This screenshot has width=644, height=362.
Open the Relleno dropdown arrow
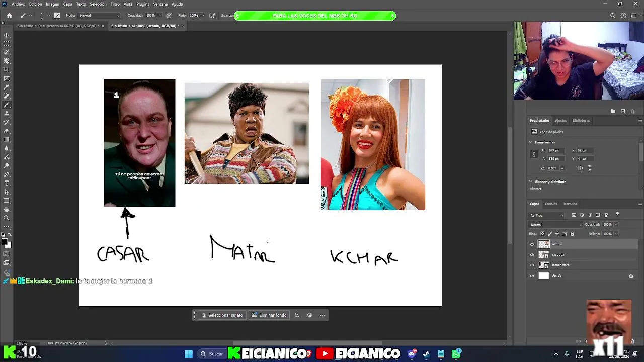click(x=616, y=234)
